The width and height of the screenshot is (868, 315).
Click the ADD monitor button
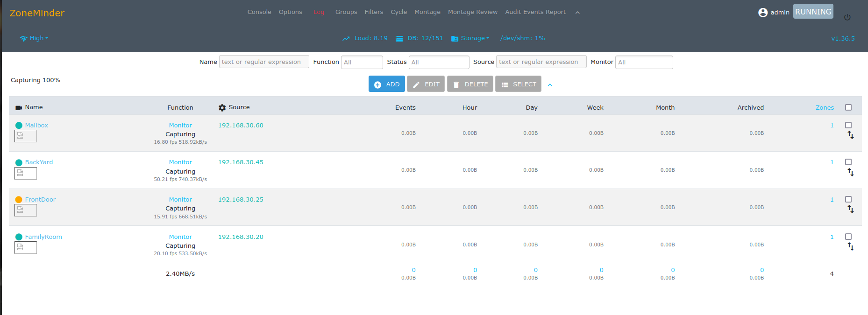click(x=387, y=84)
